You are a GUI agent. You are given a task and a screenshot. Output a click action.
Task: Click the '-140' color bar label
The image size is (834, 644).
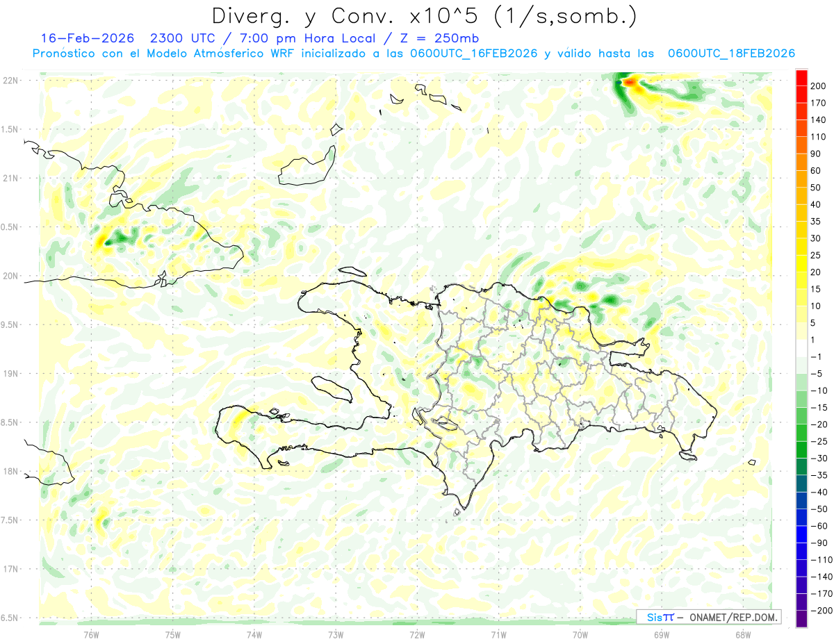[821, 577]
